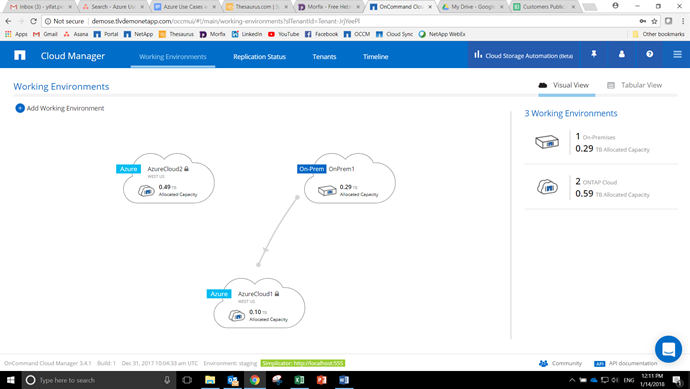Open Cloud Storage Automation (Beta)
The height and width of the screenshot is (389, 690).
[x=524, y=55]
